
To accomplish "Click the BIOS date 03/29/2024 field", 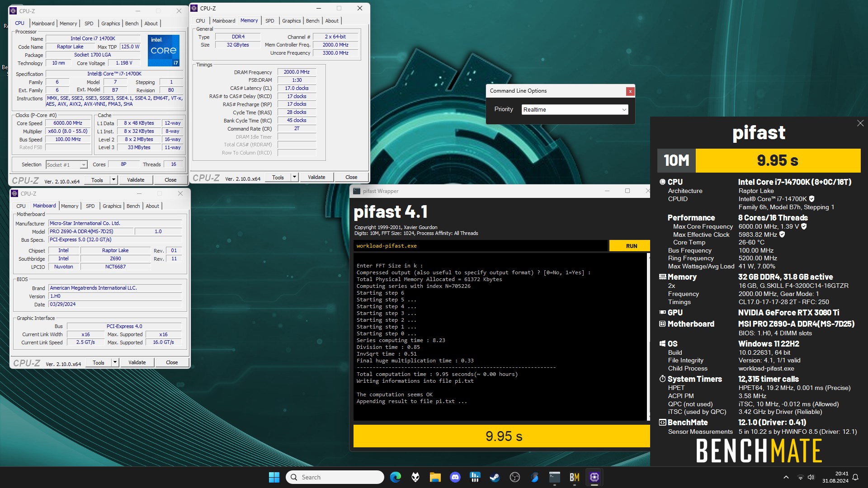I will (115, 305).
